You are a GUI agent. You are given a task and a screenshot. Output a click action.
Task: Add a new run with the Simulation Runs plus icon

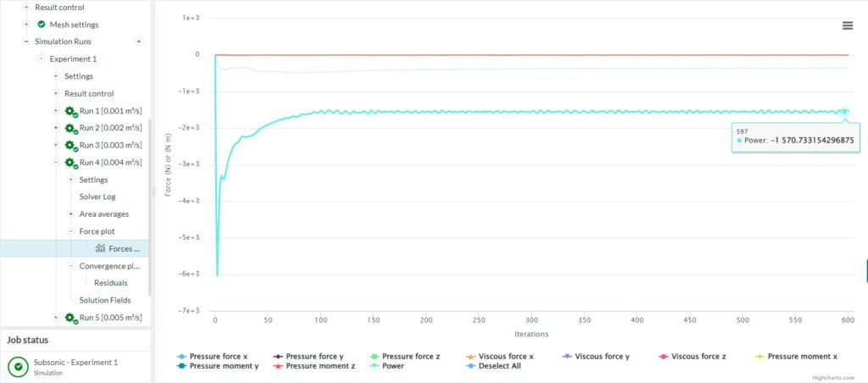point(139,42)
